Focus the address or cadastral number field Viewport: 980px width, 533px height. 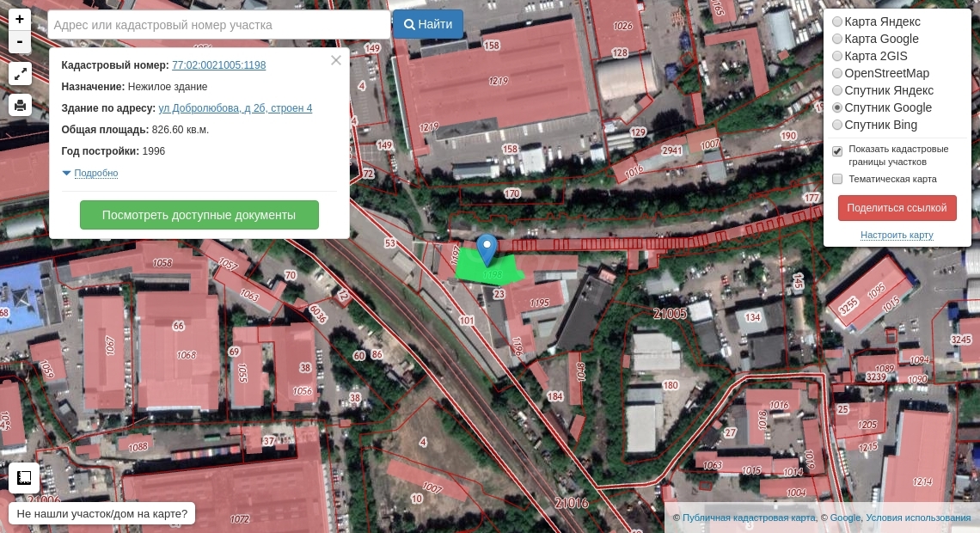(218, 25)
